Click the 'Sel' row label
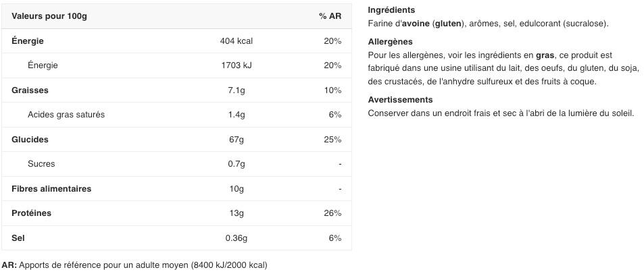 click(x=18, y=238)
